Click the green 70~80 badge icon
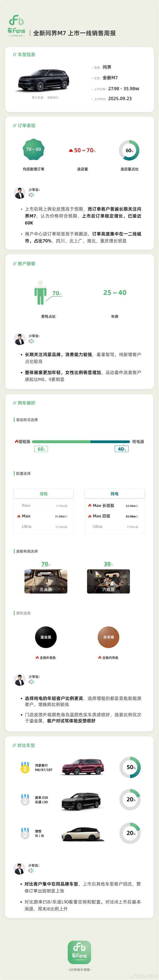This screenshot has height=980, width=159. (33, 150)
